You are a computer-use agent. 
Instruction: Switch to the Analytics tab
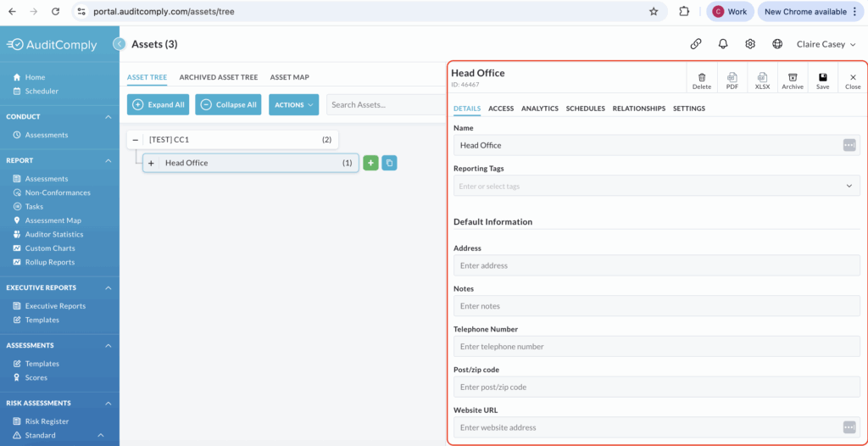[539, 109]
